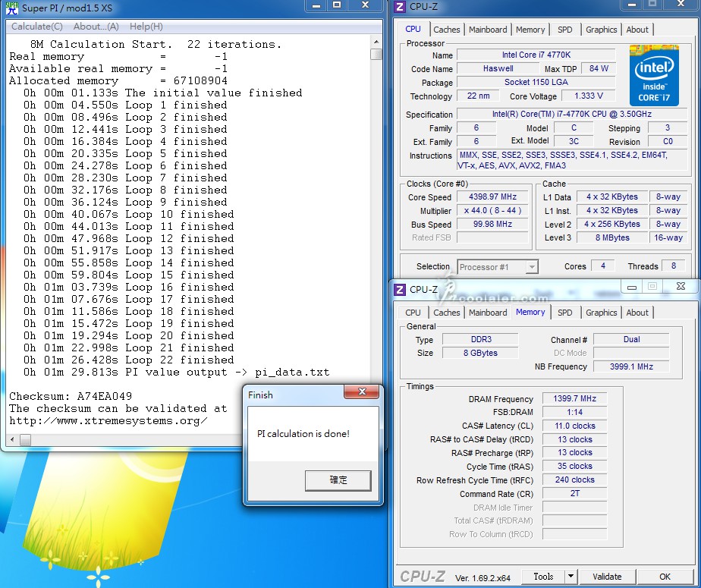Open the Tools dropdown arrow in CPU-Z

pos(571,577)
